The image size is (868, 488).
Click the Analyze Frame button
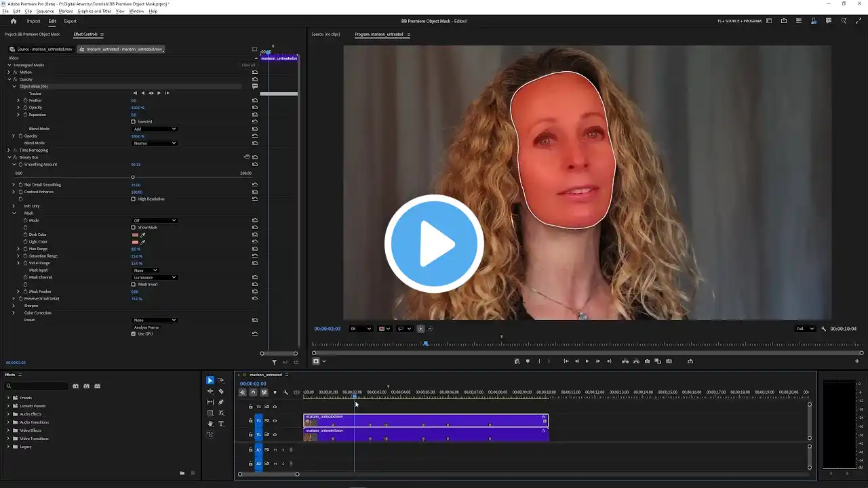146,327
